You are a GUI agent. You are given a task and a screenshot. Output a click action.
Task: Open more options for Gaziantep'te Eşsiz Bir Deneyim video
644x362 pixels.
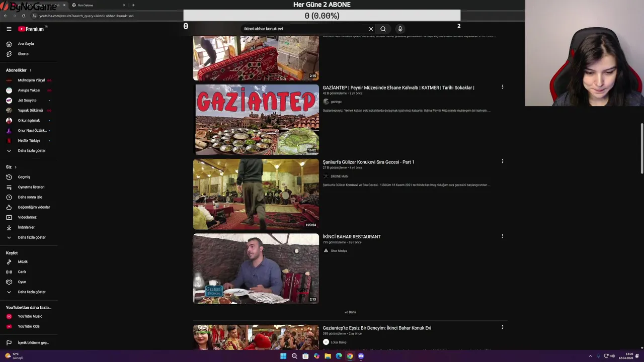(x=502, y=327)
